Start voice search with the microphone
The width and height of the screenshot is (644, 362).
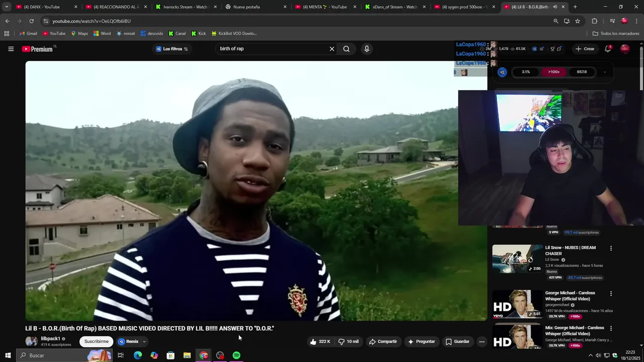tap(366, 49)
